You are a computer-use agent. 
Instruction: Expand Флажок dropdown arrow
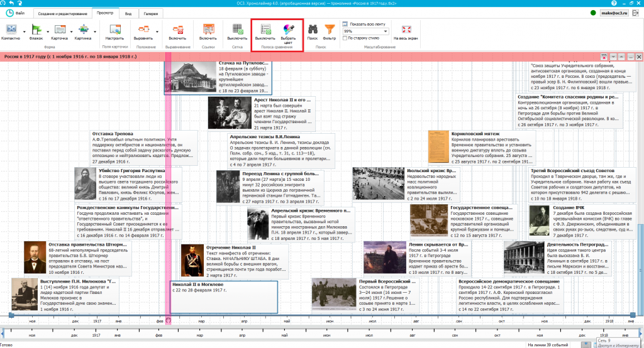[x=48, y=31]
